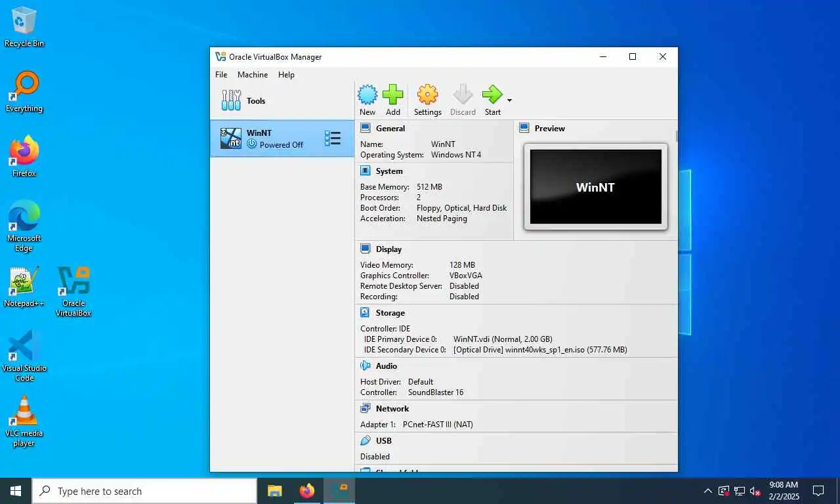The height and width of the screenshot is (504, 840).
Task: Click the Preview section icon
Action: (x=524, y=128)
